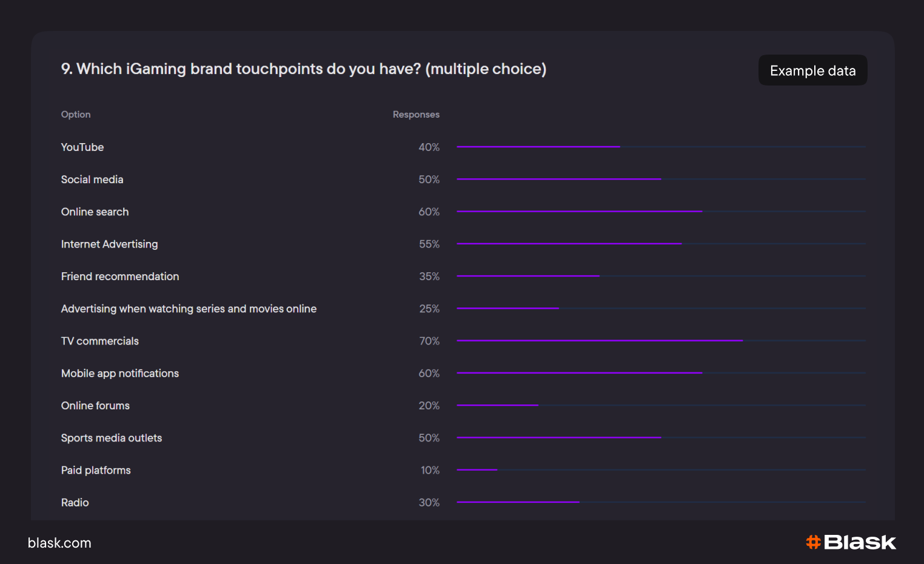Open the blask.com link
The image size is (924, 564).
(59, 543)
